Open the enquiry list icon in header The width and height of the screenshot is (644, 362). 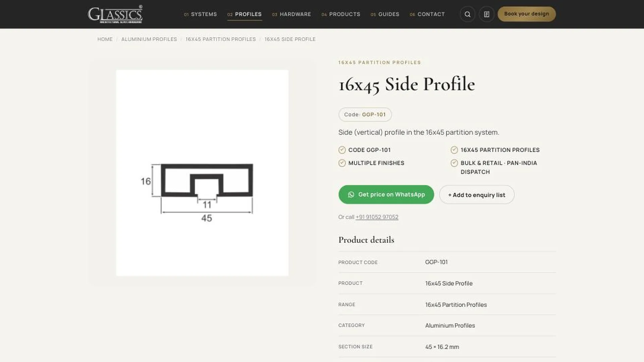(486, 14)
